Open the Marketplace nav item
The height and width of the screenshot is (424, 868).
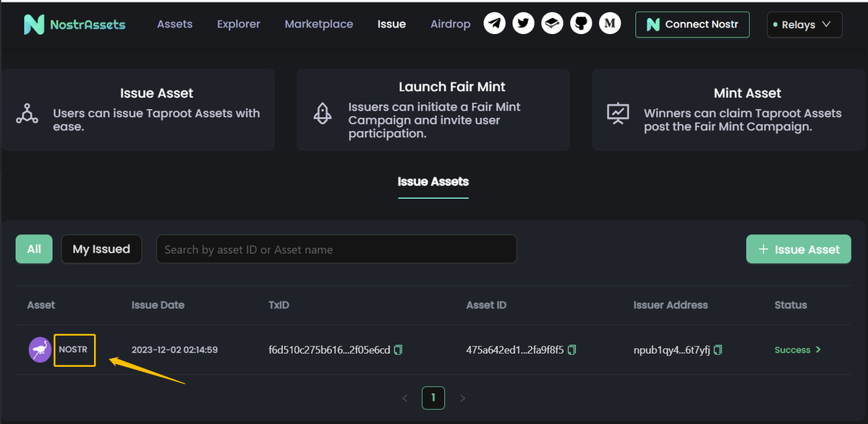[x=319, y=24]
